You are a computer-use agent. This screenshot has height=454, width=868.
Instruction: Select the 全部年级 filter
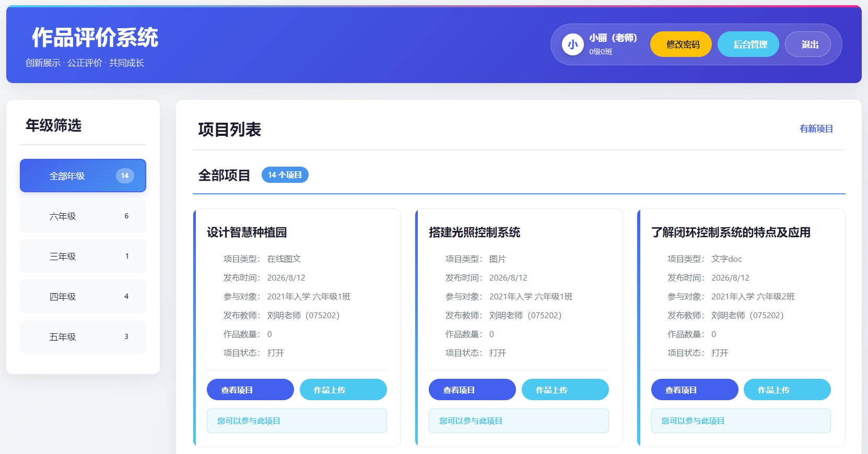click(83, 176)
